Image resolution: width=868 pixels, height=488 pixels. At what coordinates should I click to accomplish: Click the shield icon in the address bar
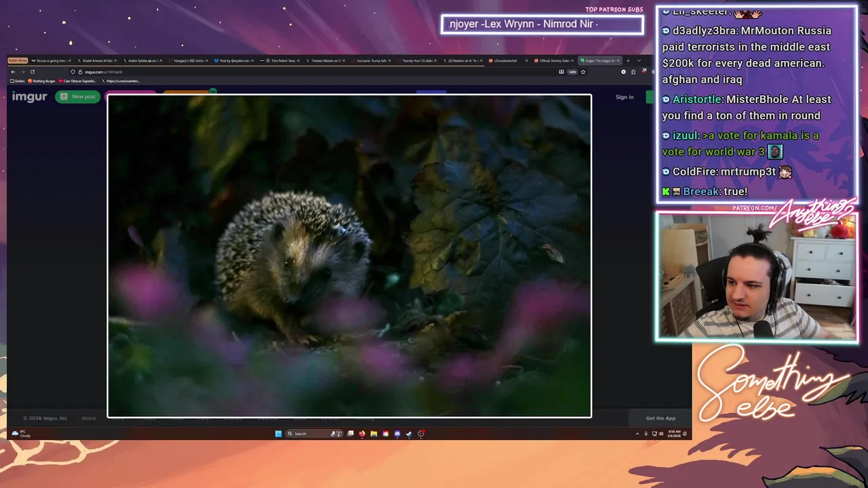[73, 72]
